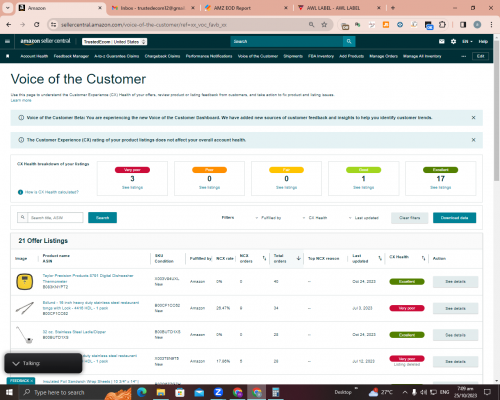This screenshot has width=500, height=400.
Task: Sort by NCX orders column arrow
Action: click(x=264, y=258)
